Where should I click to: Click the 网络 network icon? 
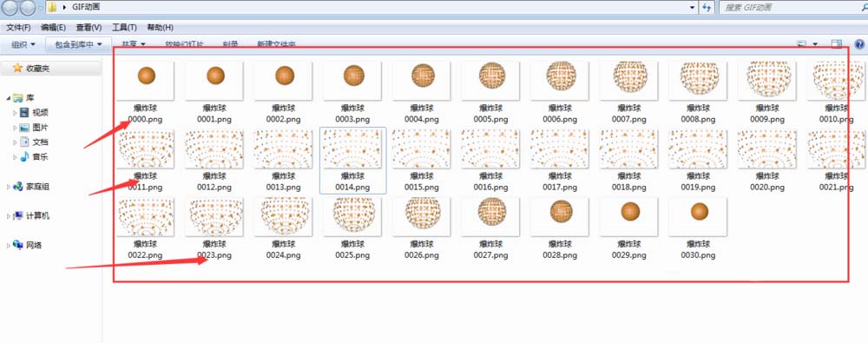coord(17,245)
